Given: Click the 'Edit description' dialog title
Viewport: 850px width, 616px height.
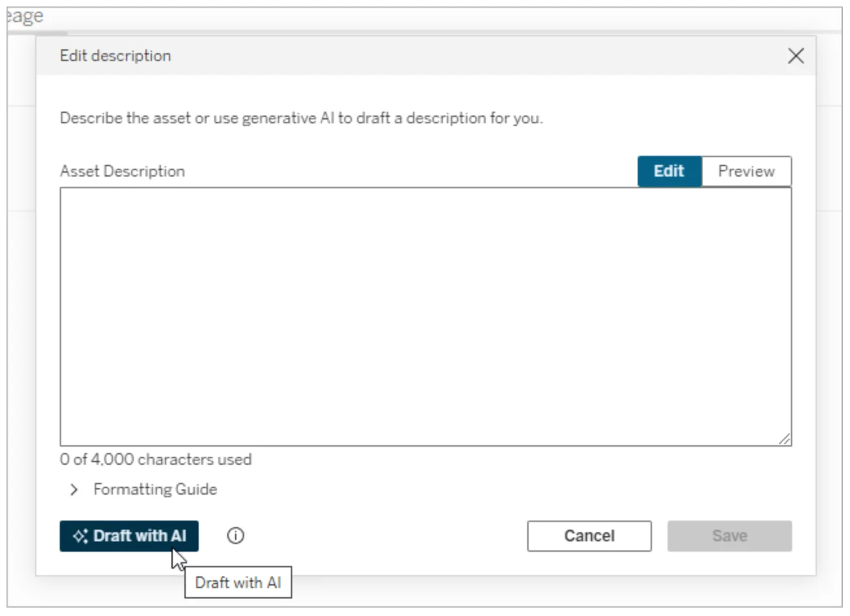Looking at the screenshot, I should (116, 56).
